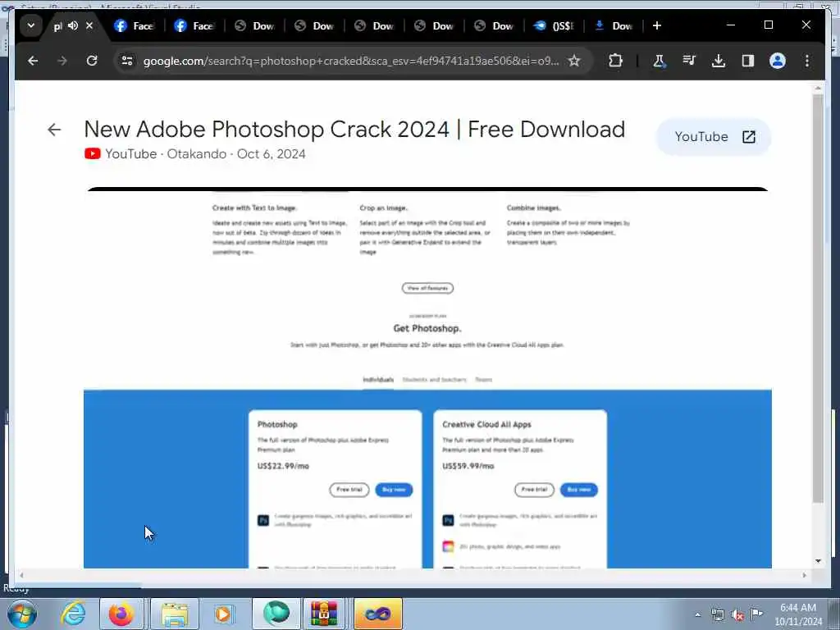Launch Internet Explorer from taskbar
Screen dimensions: 840x630
coord(72,614)
